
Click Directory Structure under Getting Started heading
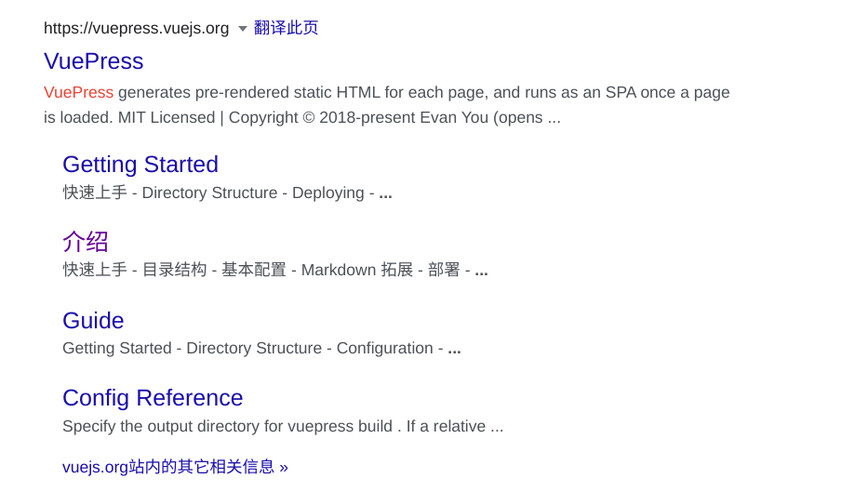pos(210,193)
